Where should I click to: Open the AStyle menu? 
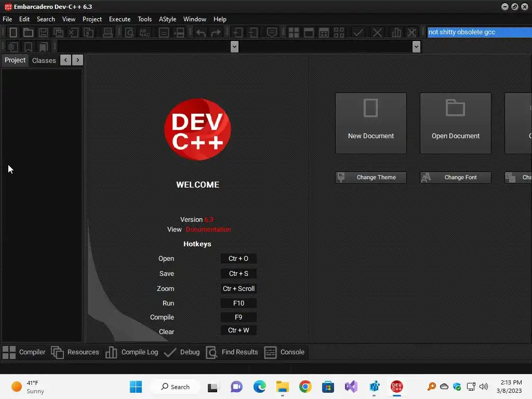[168, 19]
